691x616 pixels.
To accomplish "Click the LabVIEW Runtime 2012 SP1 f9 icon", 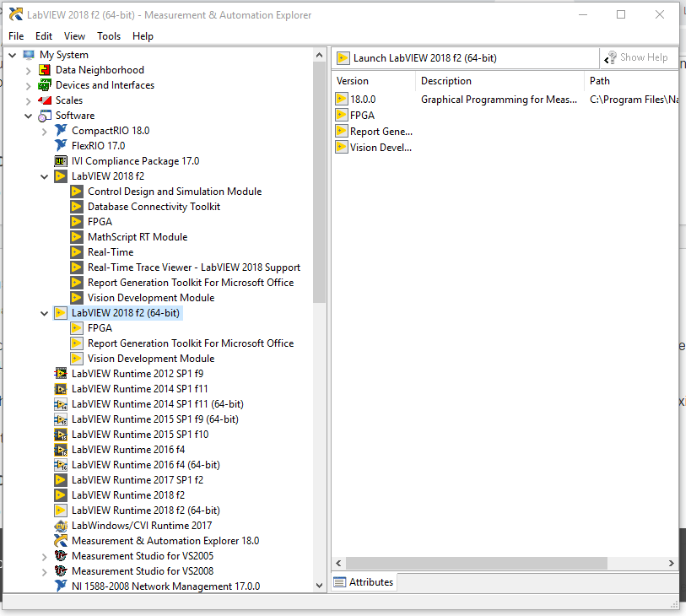I will click(x=61, y=374).
